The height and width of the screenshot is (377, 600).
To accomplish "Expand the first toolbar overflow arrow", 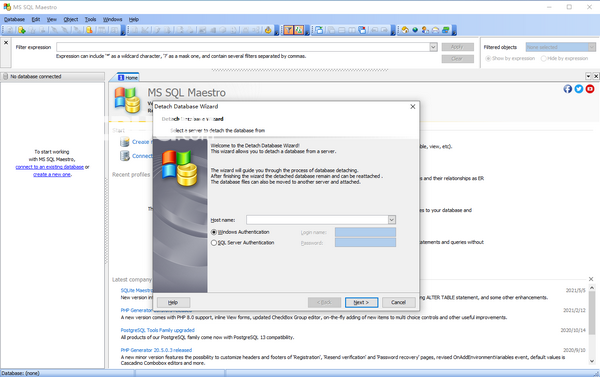I will pyautogui.click(x=123, y=31).
